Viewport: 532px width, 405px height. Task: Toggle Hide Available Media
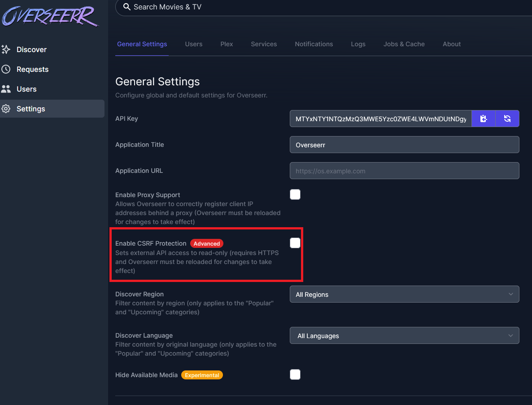coord(295,374)
